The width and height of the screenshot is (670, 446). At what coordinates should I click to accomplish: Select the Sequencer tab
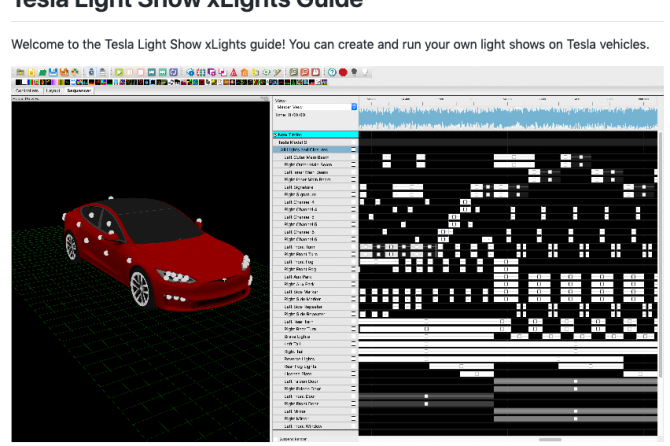[x=79, y=91]
